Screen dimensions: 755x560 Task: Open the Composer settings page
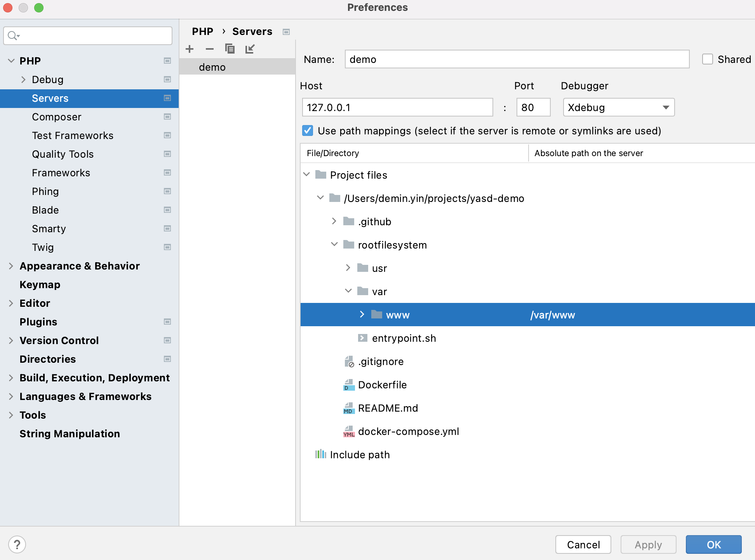tap(57, 117)
